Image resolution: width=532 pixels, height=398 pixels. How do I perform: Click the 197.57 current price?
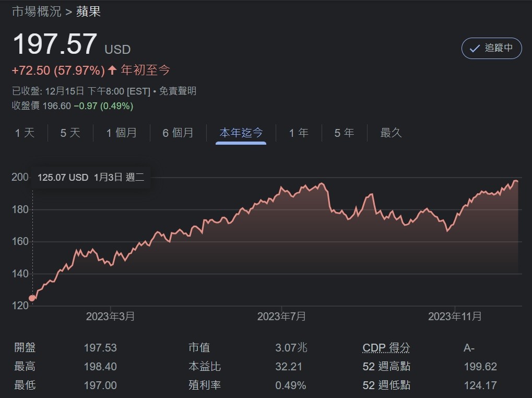click(x=55, y=44)
